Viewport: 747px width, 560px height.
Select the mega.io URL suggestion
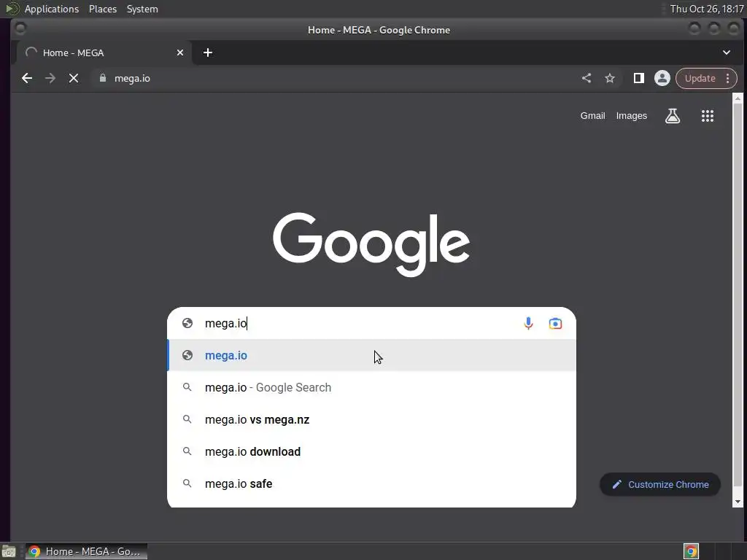(371, 355)
